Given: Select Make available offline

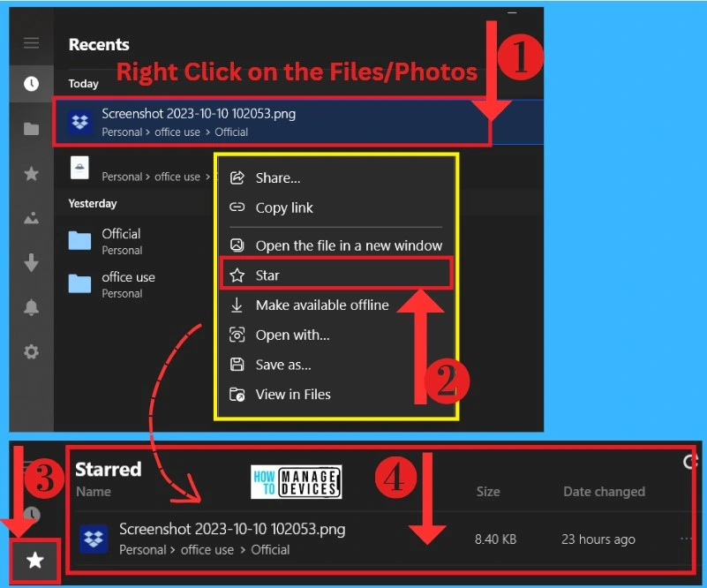Looking at the screenshot, I should pos(336,305).
